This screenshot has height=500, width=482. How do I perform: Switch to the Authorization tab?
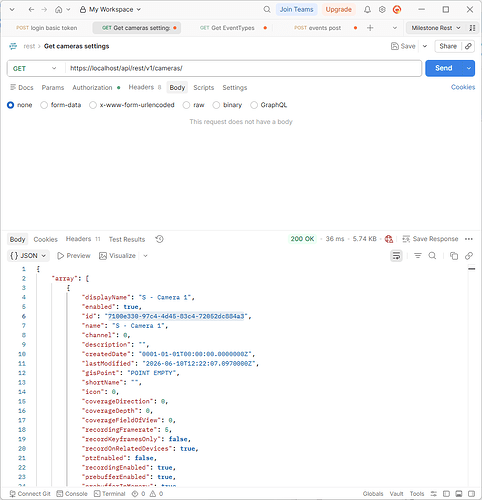pyautogui.click(x=92, y=88)
